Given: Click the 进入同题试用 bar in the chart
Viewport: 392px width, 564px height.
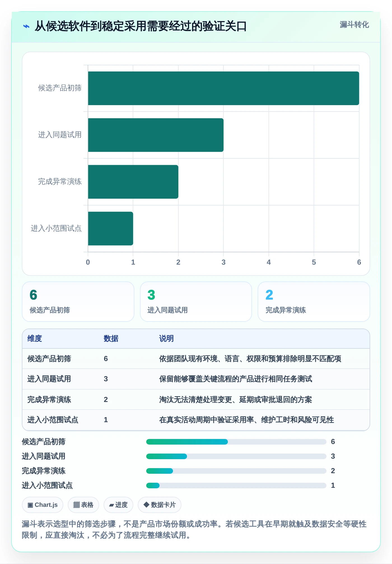Looking at the screenshot, I should [x=156, y=135].
